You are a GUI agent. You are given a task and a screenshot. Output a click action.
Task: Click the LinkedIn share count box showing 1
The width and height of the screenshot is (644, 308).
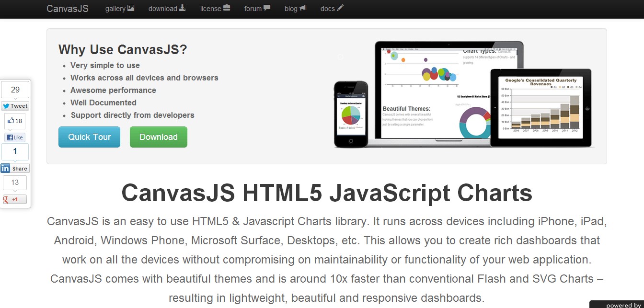click(x=15, y=151)
